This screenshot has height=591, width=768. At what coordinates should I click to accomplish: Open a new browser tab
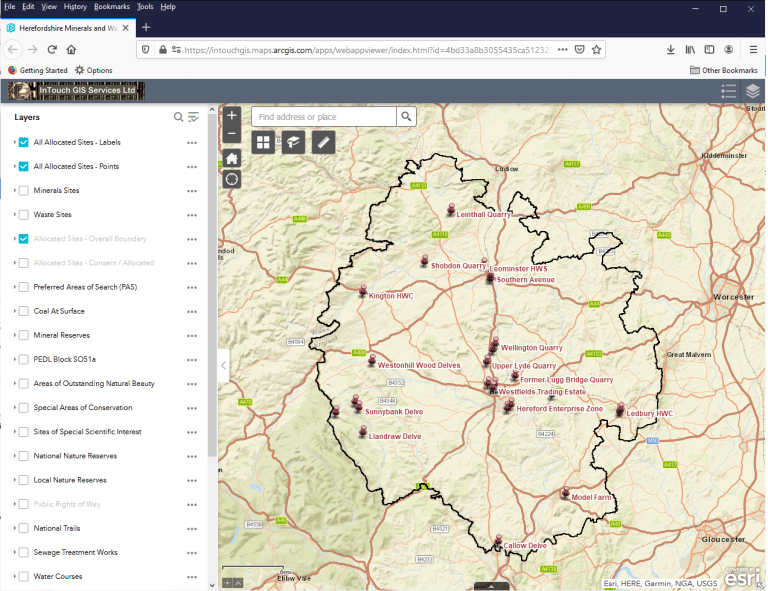pyautogui.click(x=146, y=27)
